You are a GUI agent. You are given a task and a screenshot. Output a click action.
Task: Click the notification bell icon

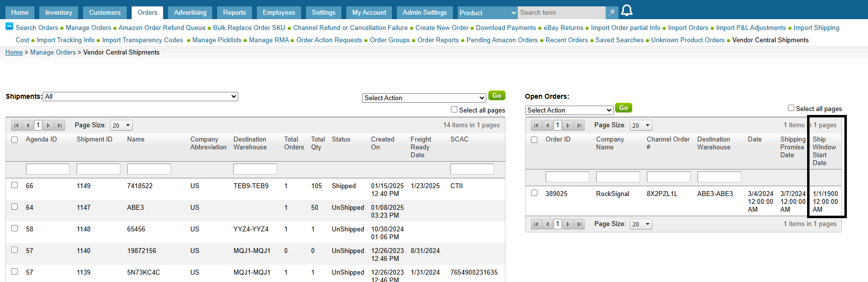click(627, 11)
